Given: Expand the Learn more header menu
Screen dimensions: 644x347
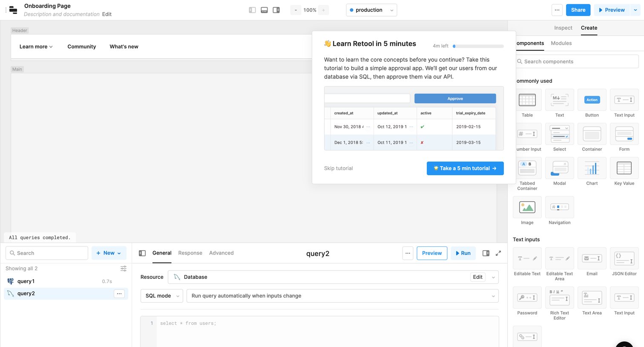Looking at the screenshot, I should [x=36, y=46].
